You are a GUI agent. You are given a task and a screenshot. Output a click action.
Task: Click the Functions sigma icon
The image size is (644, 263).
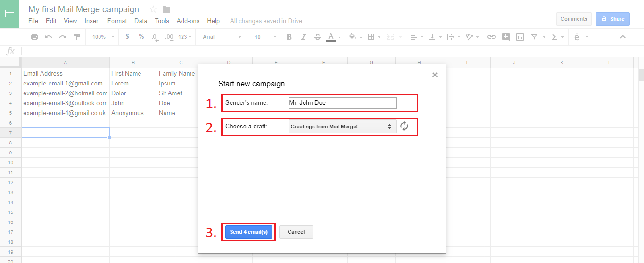pos(554,37)
